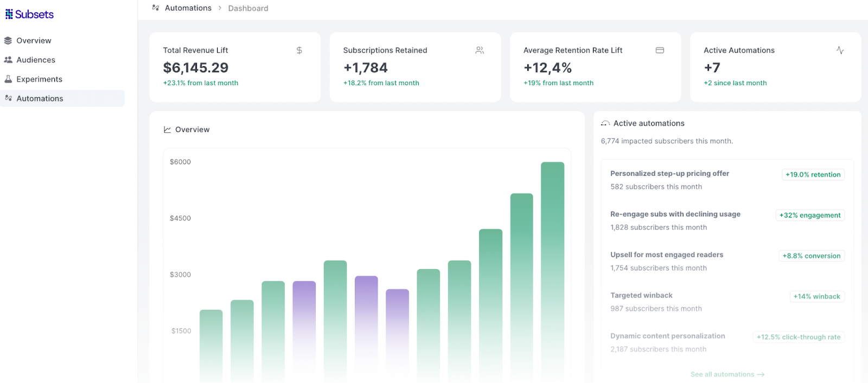Screen dimensions: 868x383
Task: Click the Total Revenue Lift card title
Action: (195, 50)
